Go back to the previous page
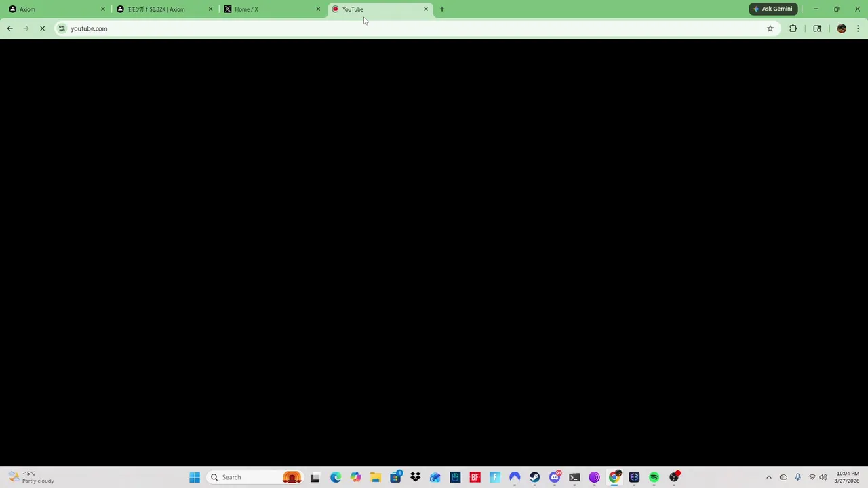The width and height of the screenshot is (868, 488). 10,28
